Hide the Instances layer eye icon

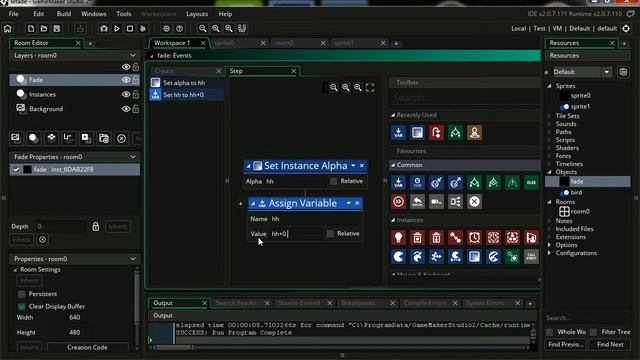[x=126, y=95]
